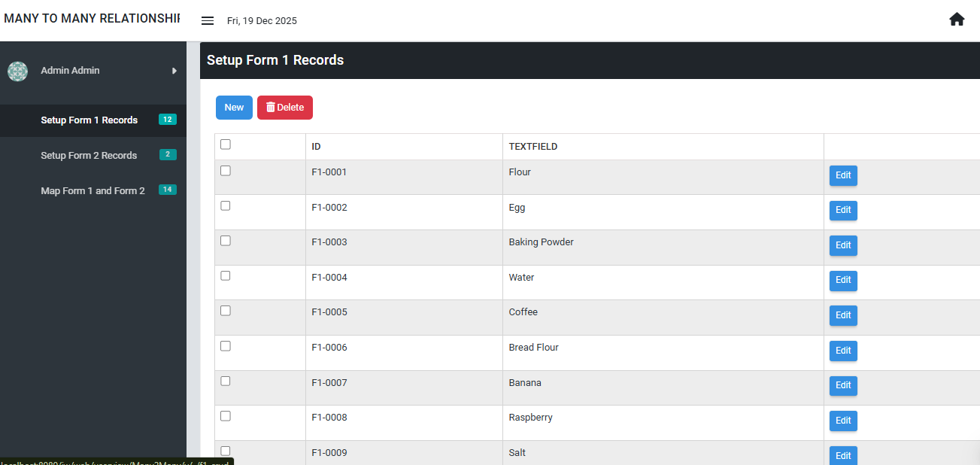This screenshot has height=465, width=980.
Task: Tick the checkbox for F1-0008 Raspberry
Action: tap(226, 416)
